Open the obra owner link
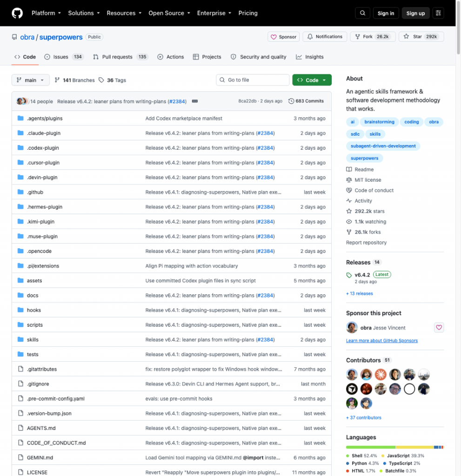Viewport: 461px width, 476px height. 27,37
